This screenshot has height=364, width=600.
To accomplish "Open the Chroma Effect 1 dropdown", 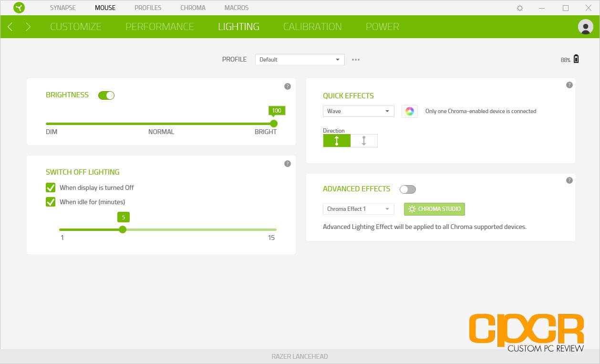I will pos(358,209).
